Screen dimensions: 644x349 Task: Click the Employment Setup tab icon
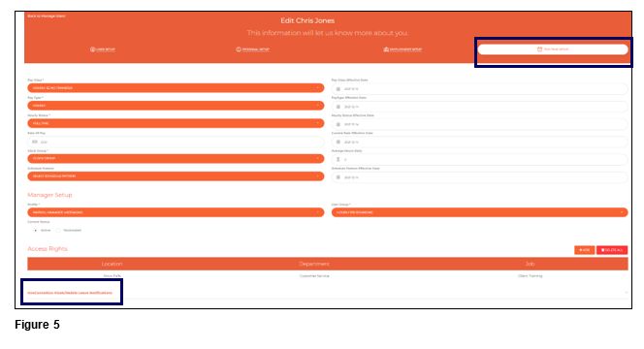[x=386, y=49]
